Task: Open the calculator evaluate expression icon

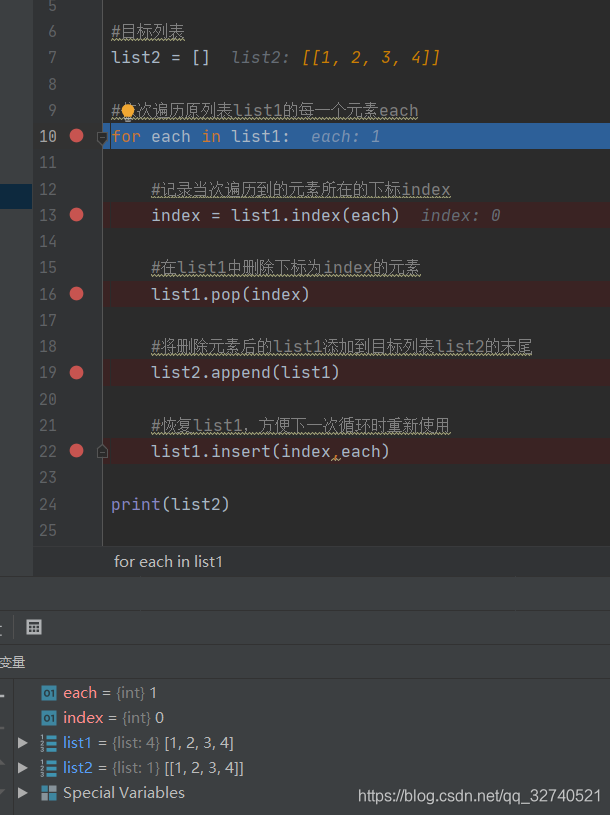Action: pyautogui.click(x=34, y=627)
